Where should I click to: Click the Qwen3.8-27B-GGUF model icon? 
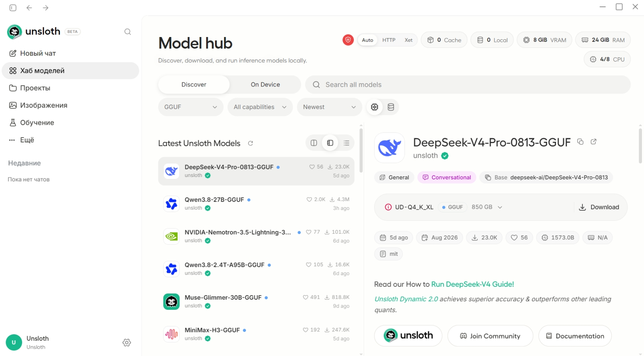(x=171, y=204)
